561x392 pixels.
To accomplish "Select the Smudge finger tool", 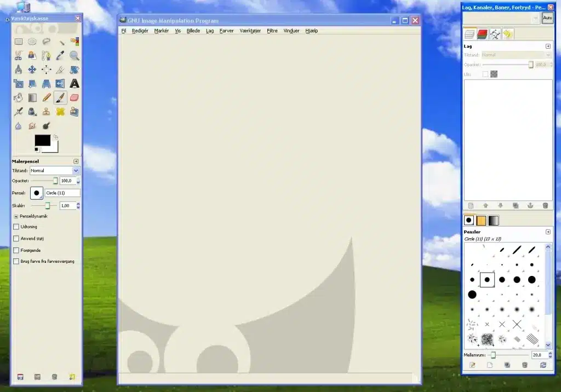I will [x=32, y=126].
